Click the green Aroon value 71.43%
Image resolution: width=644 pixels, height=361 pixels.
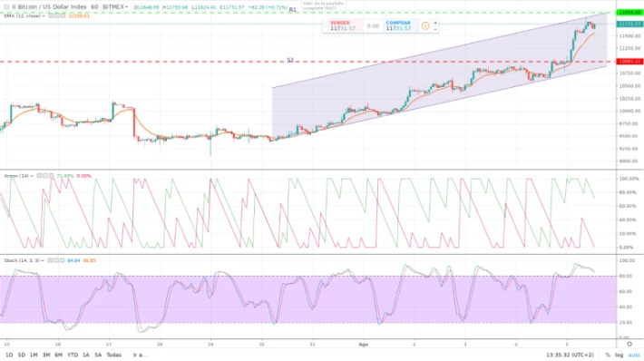[x=65, y=176]
